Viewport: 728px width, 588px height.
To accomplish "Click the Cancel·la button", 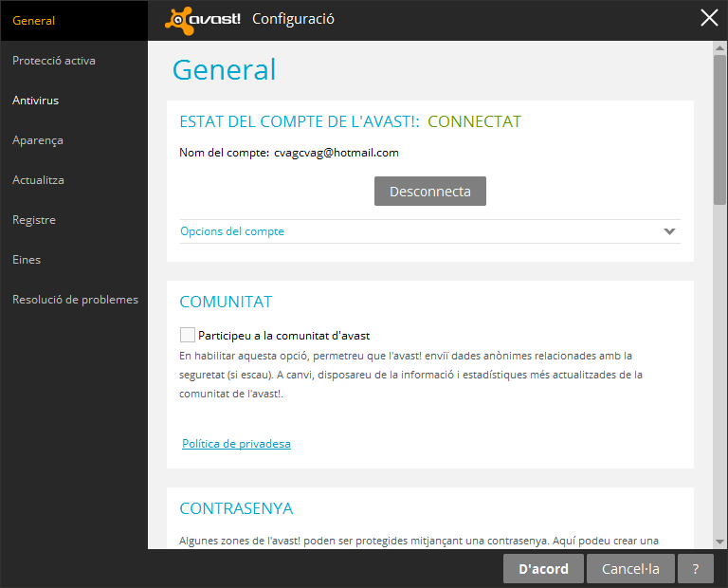I will click(x=630, y=568).
